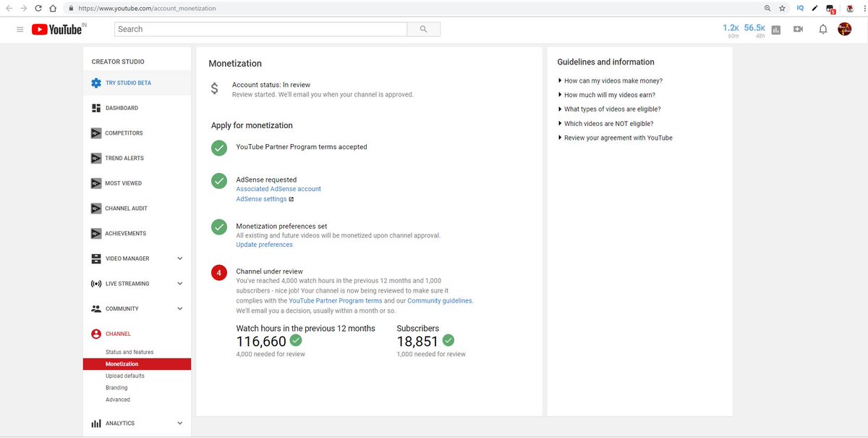This screenshot has width=868, height=438.
Task: Open the Community guidelines link
Action: (440, 300)
